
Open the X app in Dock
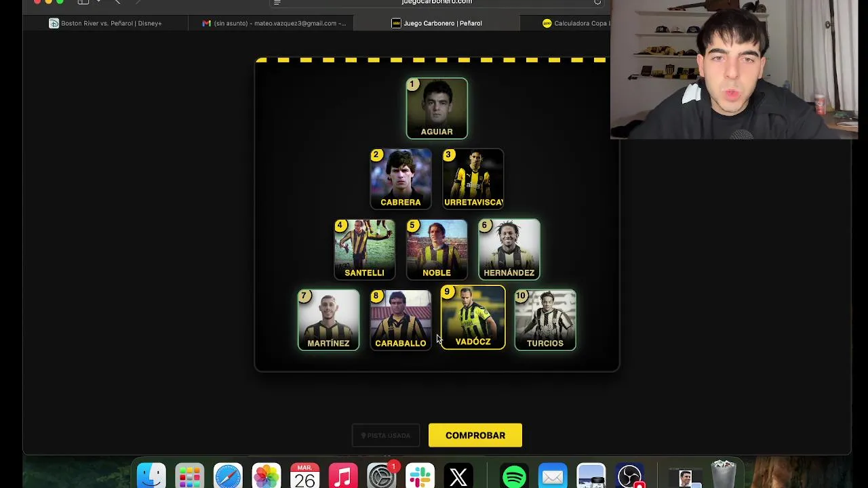pyautogui.click(x=458, y=476)
